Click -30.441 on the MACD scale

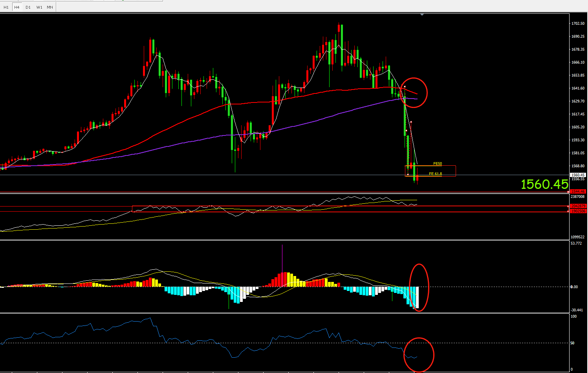click(x=577, y=310)
